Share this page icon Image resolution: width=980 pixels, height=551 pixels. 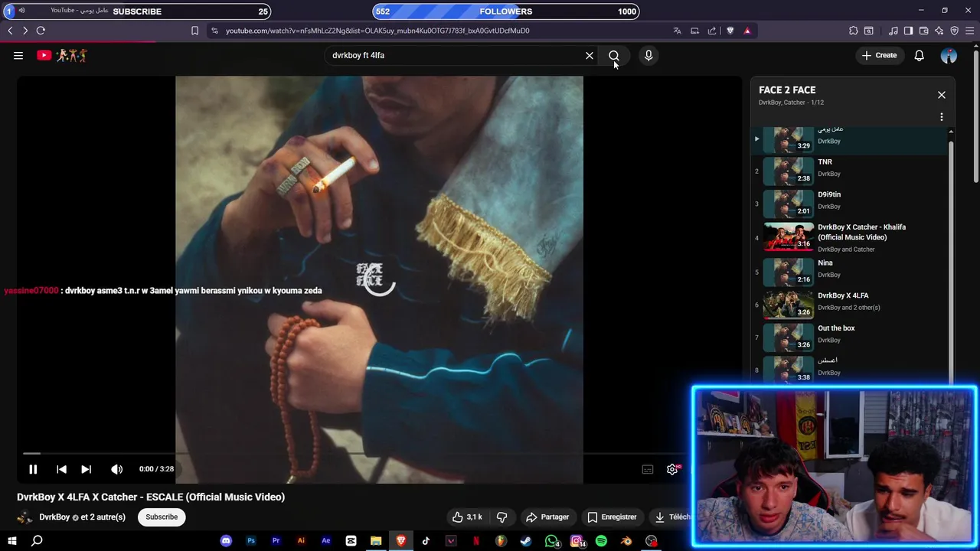point(712,31)
